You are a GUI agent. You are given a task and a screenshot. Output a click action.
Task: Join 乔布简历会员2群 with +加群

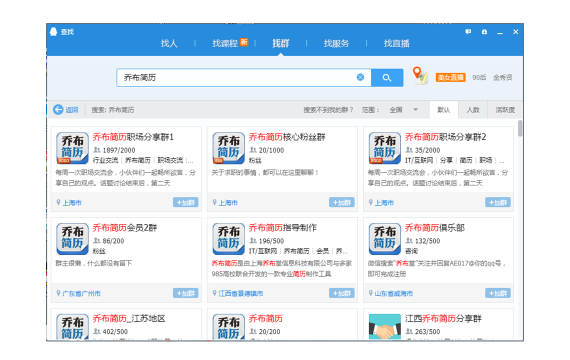[x=185, y=293]
